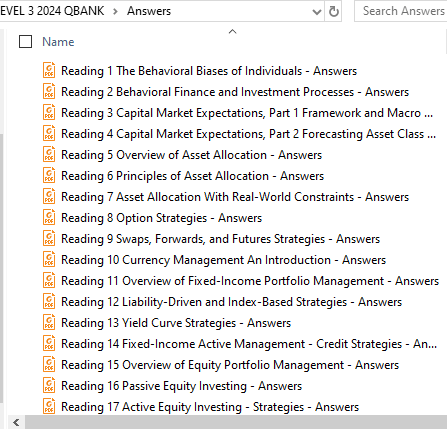447x429 pixels.
Task: Check the select-all checkbox beside the Name header
Action: point(26,42)
